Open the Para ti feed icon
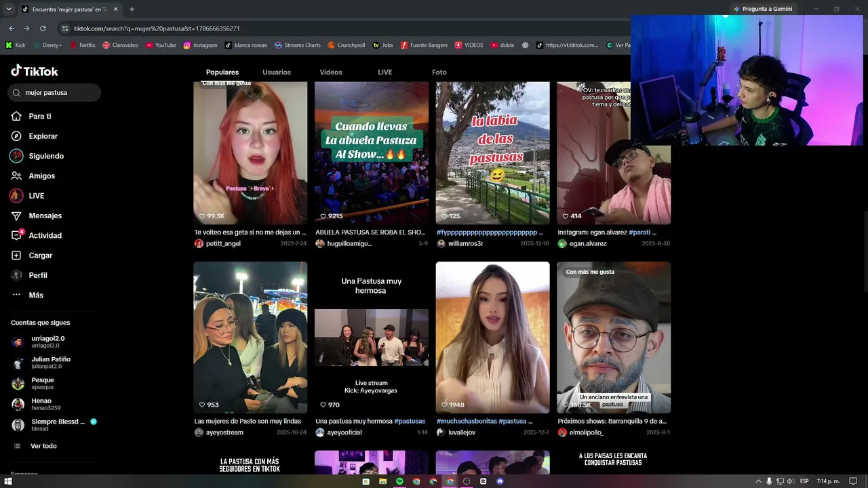 [x=16, y=117]
